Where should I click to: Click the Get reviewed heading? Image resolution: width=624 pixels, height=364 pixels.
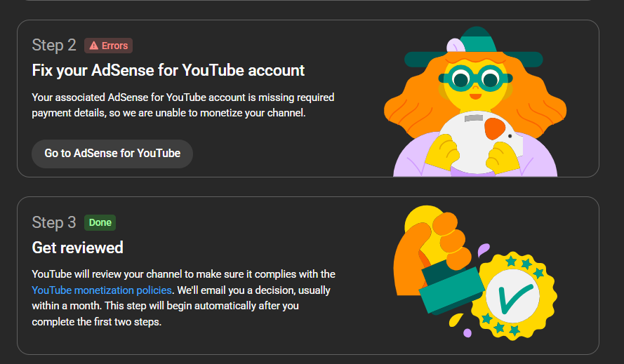click(78, 248)
